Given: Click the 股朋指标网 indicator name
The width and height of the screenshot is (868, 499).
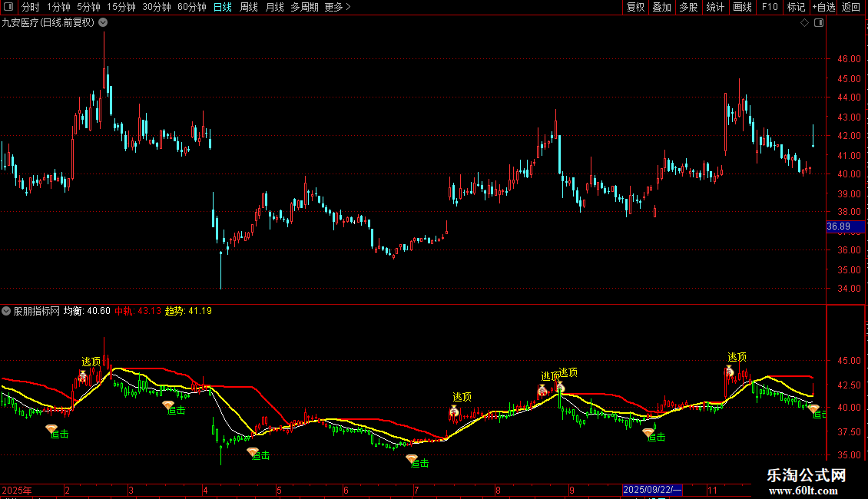Looking at the screenshot, I should point(37,311).
